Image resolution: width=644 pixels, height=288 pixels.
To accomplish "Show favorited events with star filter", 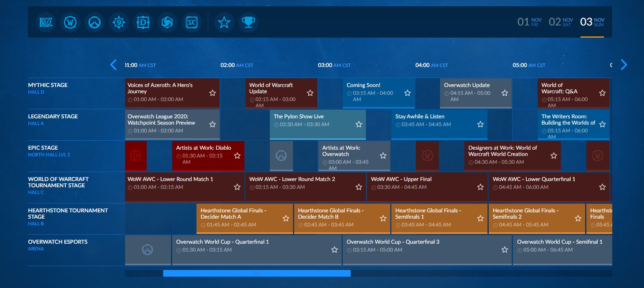I will coord(224,22).
